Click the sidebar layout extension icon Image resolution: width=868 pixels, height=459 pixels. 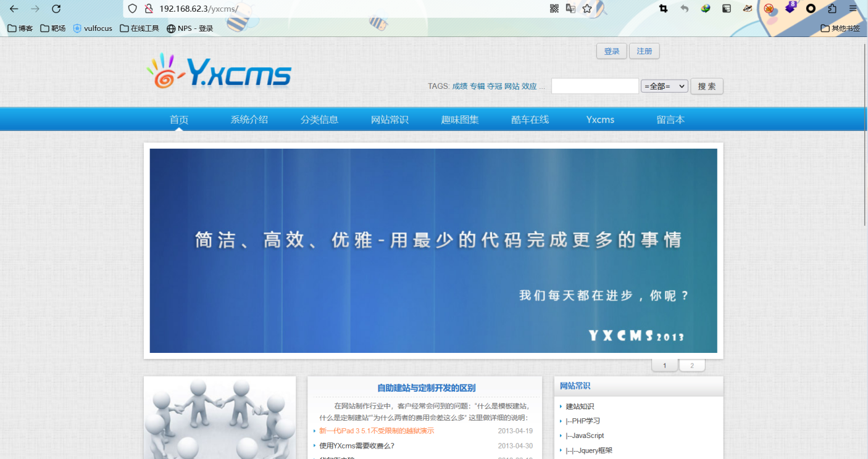727,9
